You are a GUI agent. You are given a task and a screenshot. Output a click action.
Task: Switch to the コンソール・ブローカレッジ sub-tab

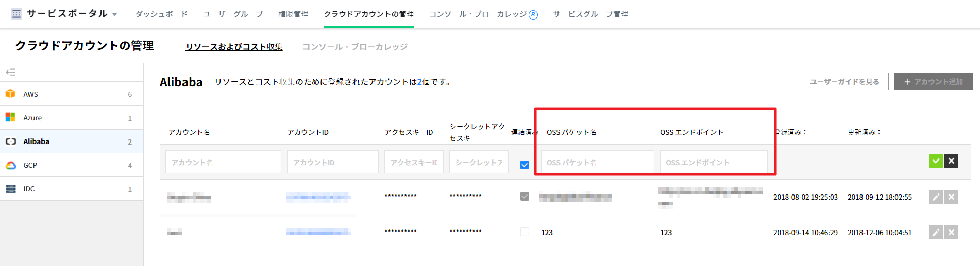pos(354,47)
